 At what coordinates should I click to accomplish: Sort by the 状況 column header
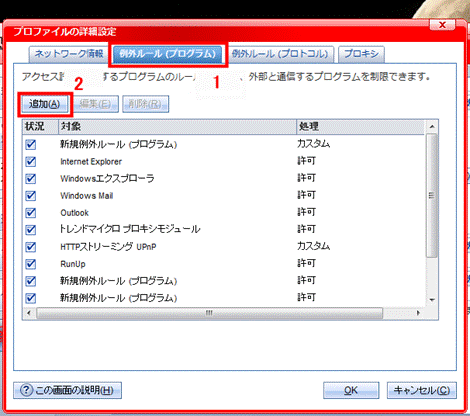coord(40,127)
